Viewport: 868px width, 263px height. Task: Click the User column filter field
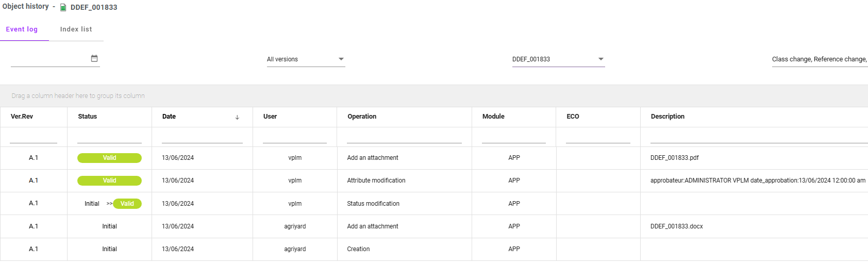[x=295, y=138]
